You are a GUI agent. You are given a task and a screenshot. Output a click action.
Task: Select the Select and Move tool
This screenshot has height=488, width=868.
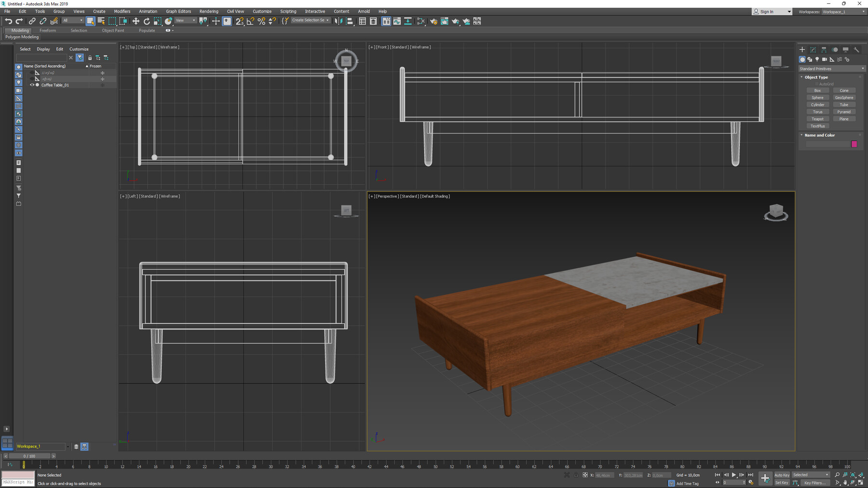click(x=136, y=21)
